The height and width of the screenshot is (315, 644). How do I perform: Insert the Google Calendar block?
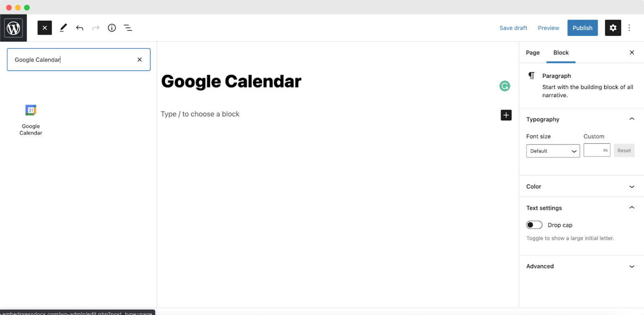[x=31, y=120]
